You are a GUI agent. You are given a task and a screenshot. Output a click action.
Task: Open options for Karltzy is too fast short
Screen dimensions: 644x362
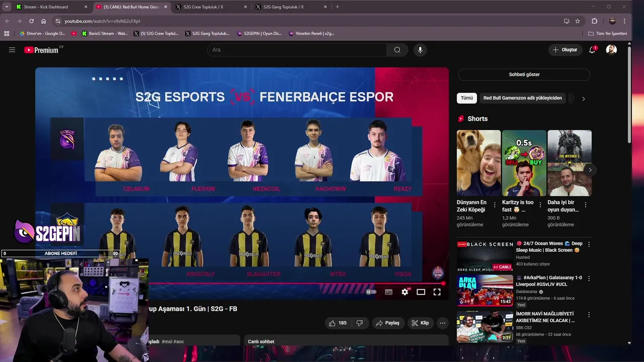click(x=540, y=205)
